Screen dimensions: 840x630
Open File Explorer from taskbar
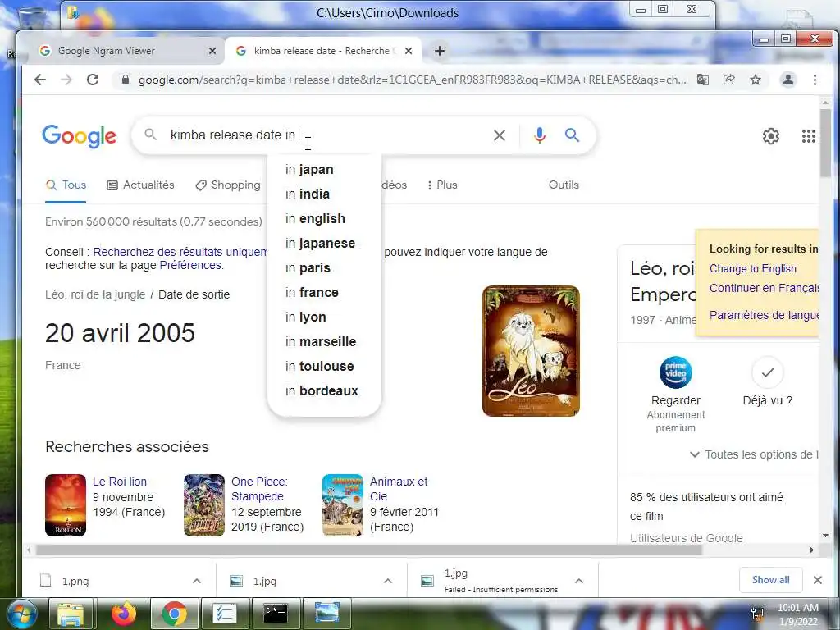pos(71,614)
